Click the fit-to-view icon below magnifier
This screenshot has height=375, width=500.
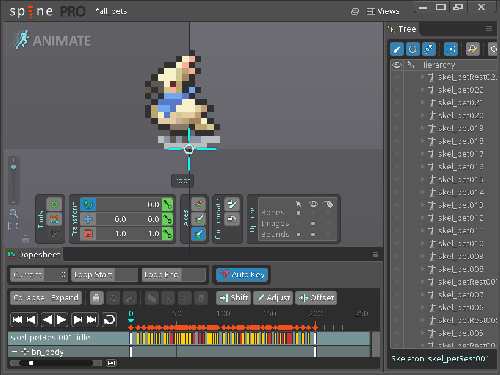tap(13, 226)
